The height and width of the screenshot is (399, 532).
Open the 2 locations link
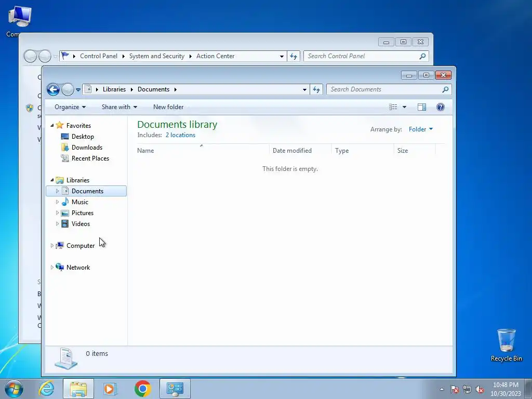[180, 135]
